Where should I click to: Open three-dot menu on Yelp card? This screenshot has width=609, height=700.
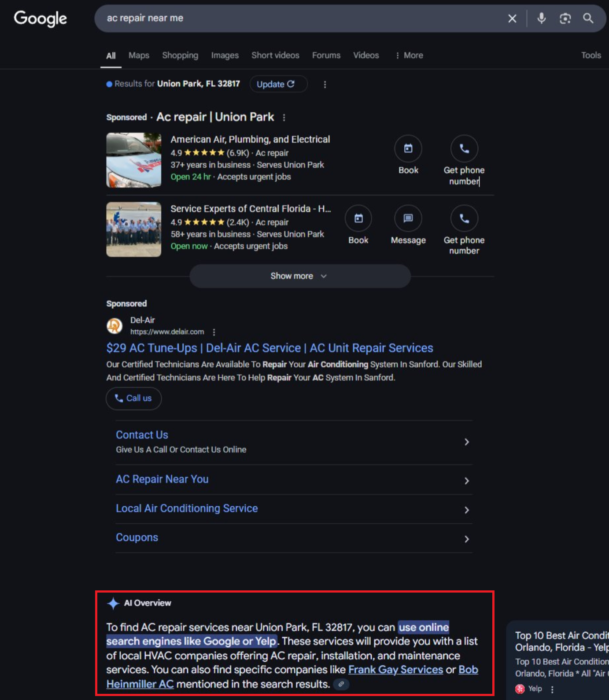point(552,689)
